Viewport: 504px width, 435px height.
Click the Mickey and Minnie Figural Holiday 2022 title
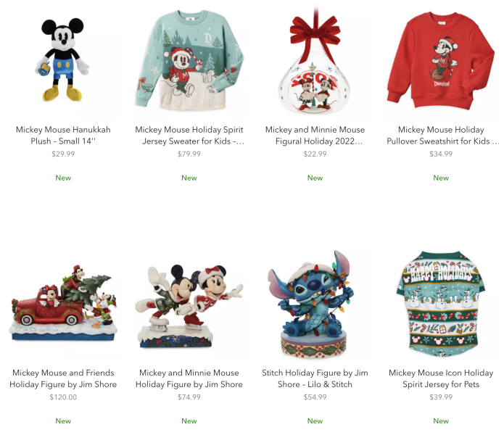[315, 136]
